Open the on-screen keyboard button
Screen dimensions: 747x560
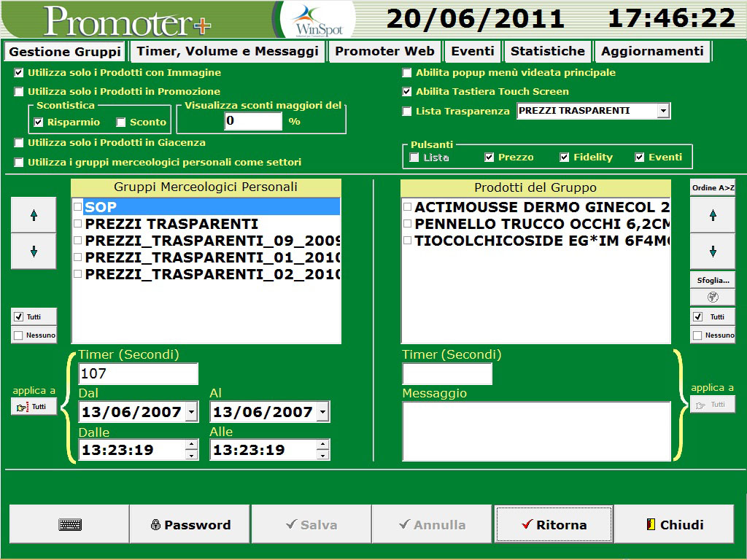70,524
